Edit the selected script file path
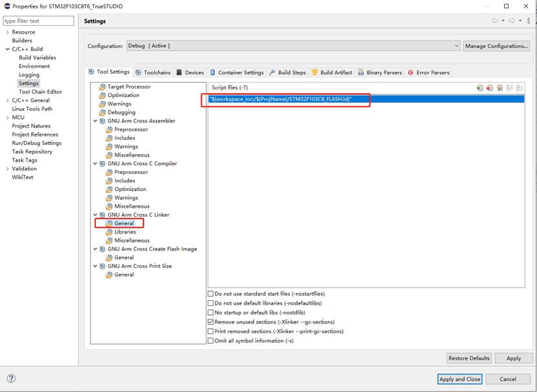The width and height of the screenshot is (537, 392). click(x=499, y=87)
